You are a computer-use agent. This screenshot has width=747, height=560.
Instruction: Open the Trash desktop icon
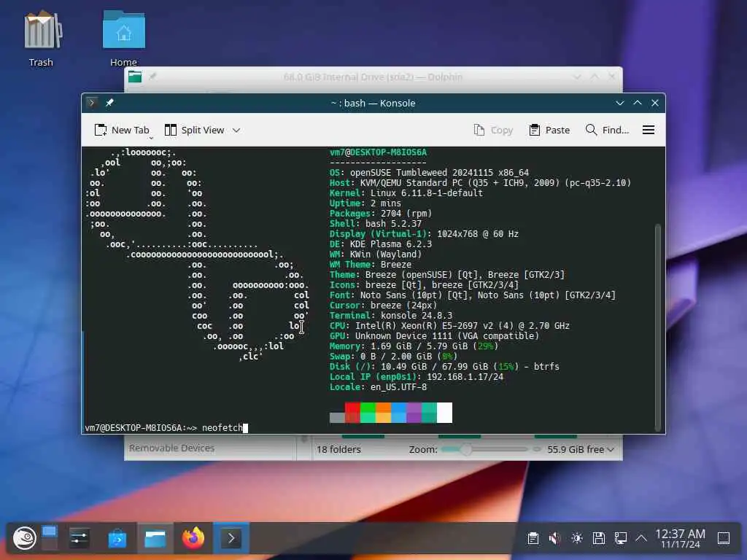point(42,39)
